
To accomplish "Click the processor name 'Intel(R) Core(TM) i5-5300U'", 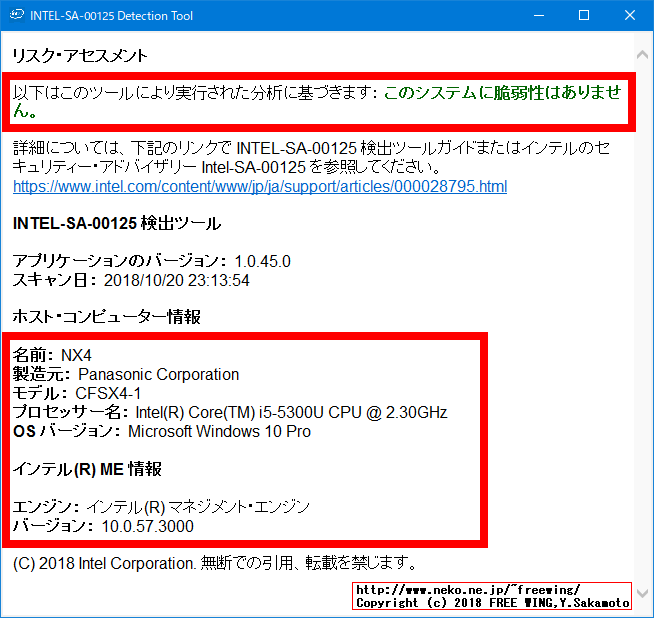I will pos(229,412).
